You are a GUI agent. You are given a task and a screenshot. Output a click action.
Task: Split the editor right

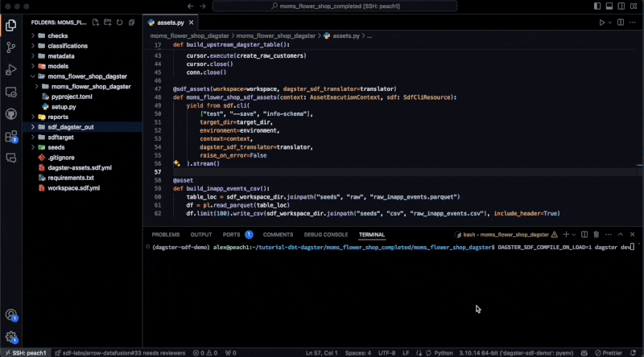(621, 23)
